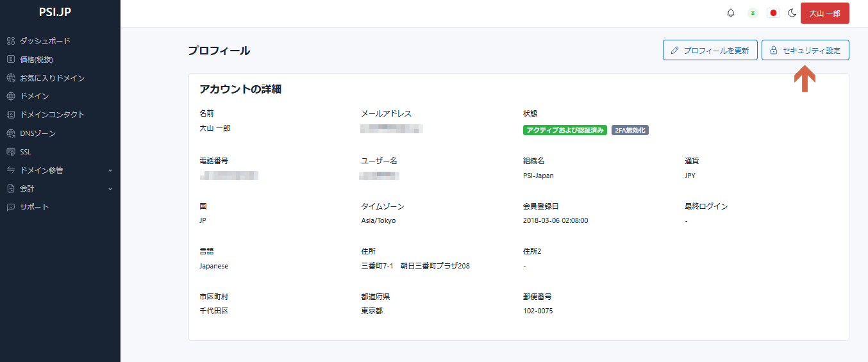Toggle dark mode with moon icon
Viewport: 868px width, 362px height.
[x=792, y=13]
